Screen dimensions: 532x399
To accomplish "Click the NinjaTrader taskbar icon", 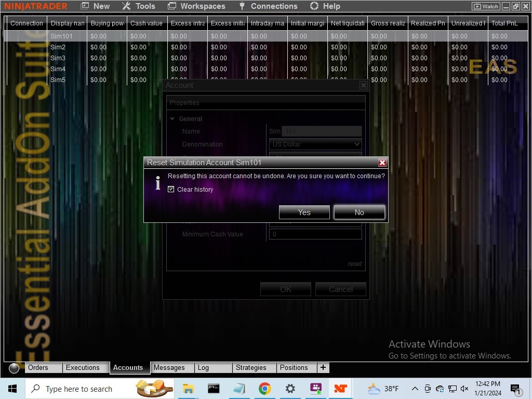I will pos(341,389).
